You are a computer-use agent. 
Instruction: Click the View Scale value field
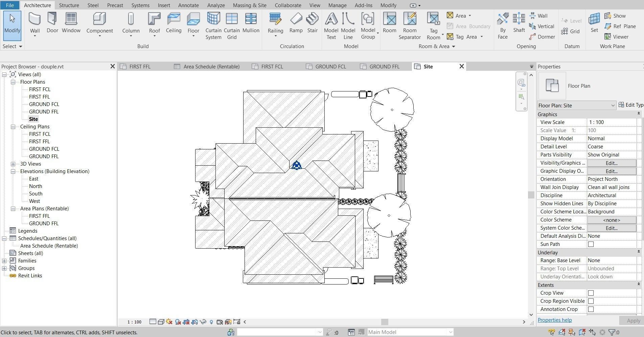pyautogui.click(x=612, y=122)
